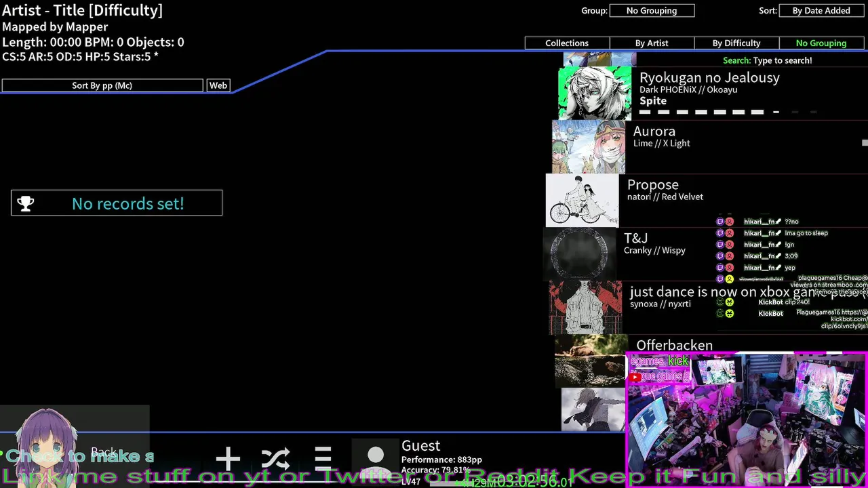Click 'Dark PHOENiX // Okaoyu' artist line
The width and height of the screenshot is (868, 488).
[x=688, y=89]
